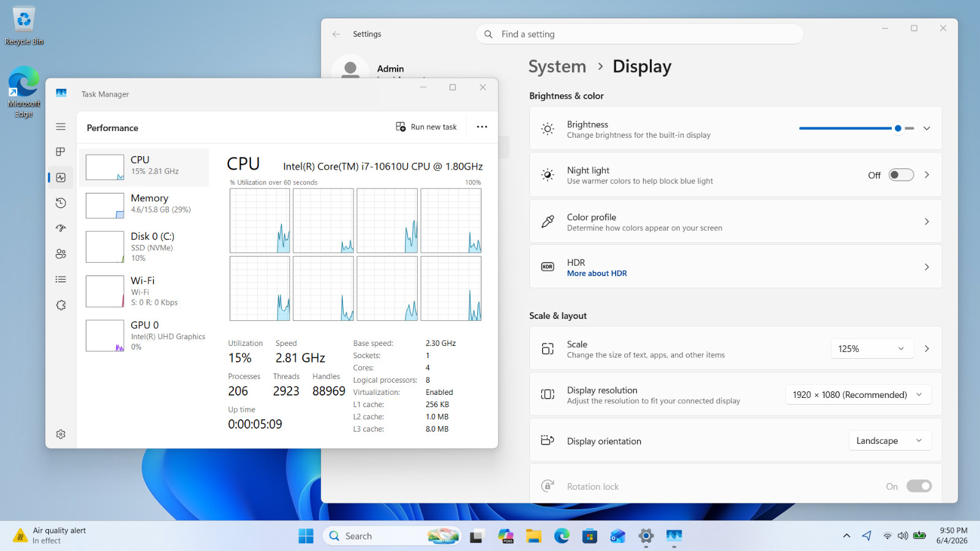Open Recycle Bin desktop icon

click(24, 26)
